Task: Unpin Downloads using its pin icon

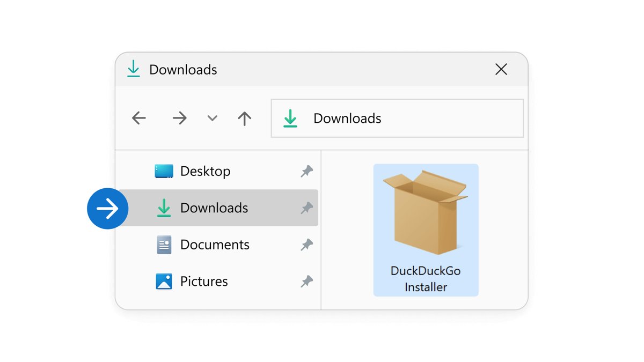Action: coord(307,208)
